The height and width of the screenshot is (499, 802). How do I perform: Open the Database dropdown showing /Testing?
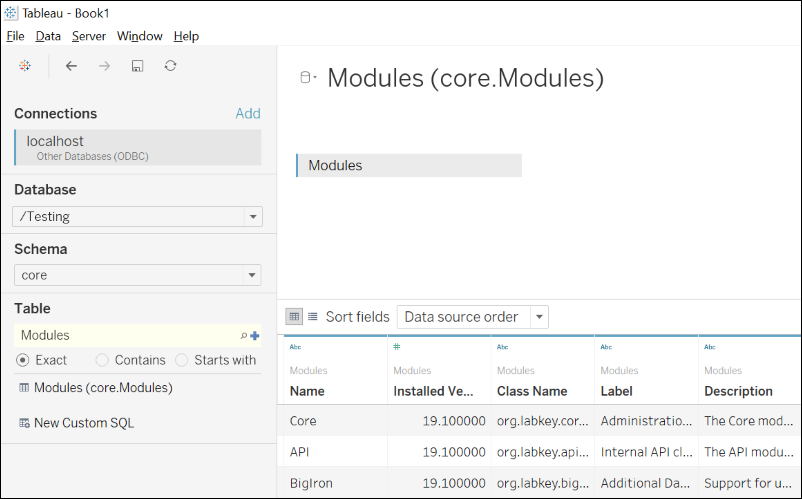point(253,217)
